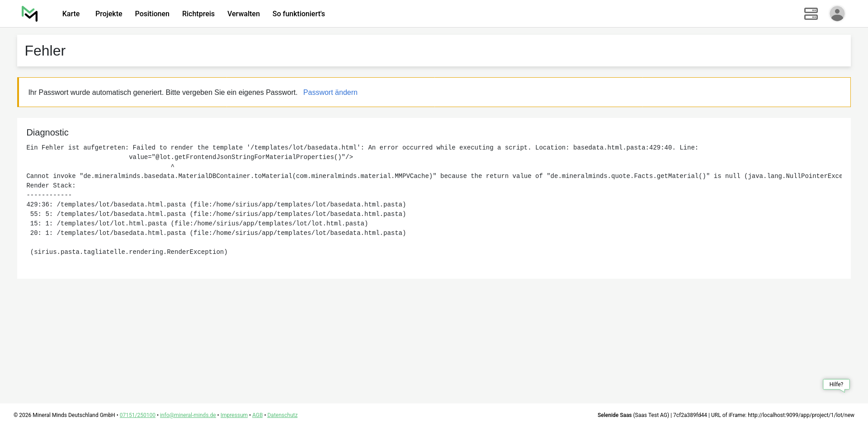Open the AGB footer link
This screenshot has height=426, width=868.
pos(257,415)
